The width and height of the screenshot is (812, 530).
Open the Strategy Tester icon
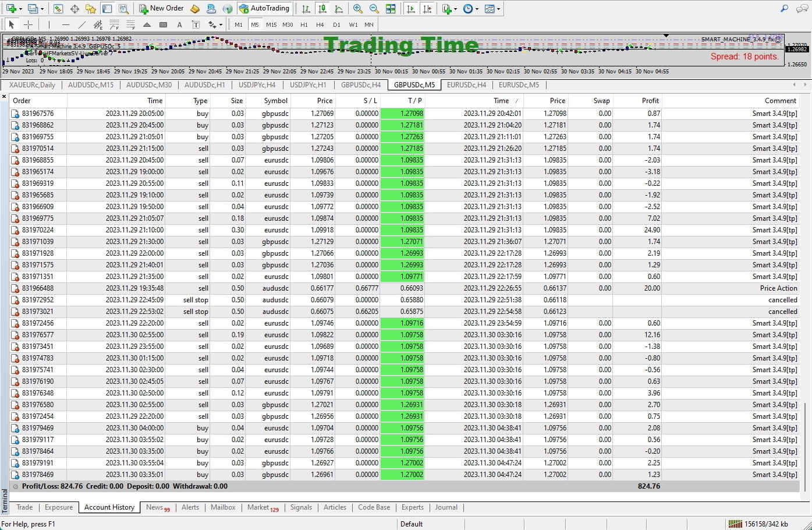123,9
